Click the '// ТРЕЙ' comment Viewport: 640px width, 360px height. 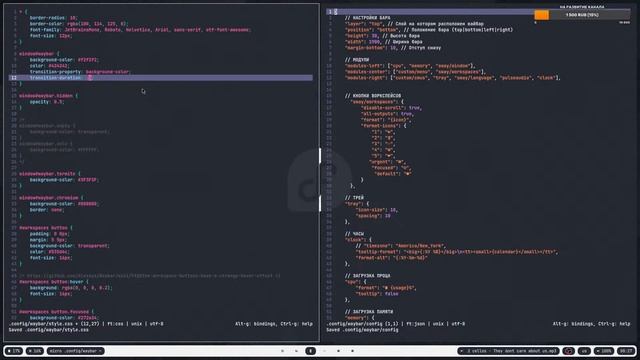[x=354, y=198]
